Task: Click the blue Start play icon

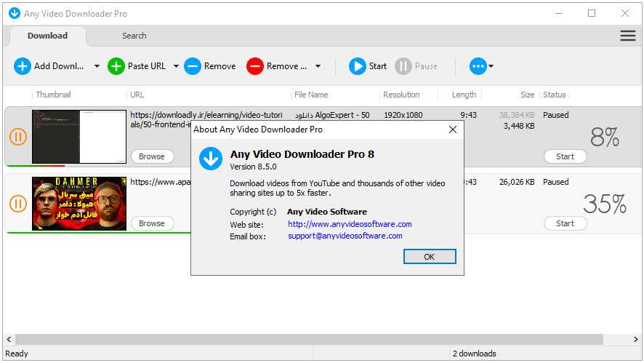Action: pos(358,66)
